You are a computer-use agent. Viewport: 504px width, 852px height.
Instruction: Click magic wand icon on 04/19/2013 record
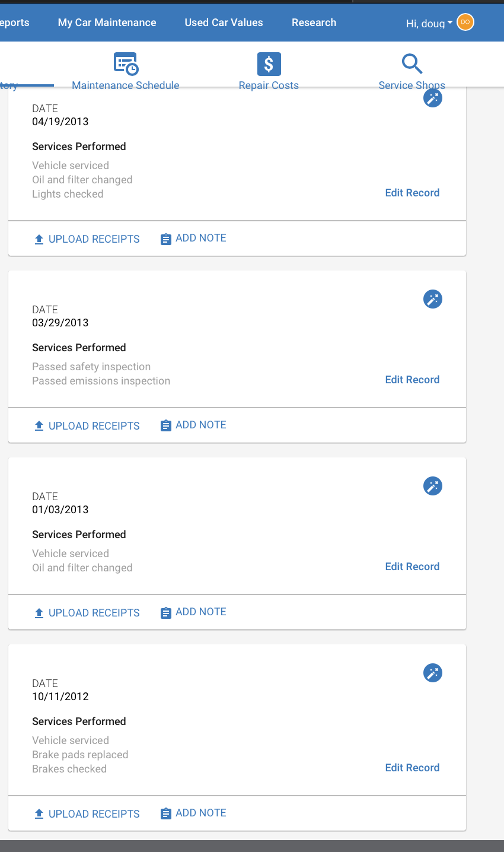433,98
